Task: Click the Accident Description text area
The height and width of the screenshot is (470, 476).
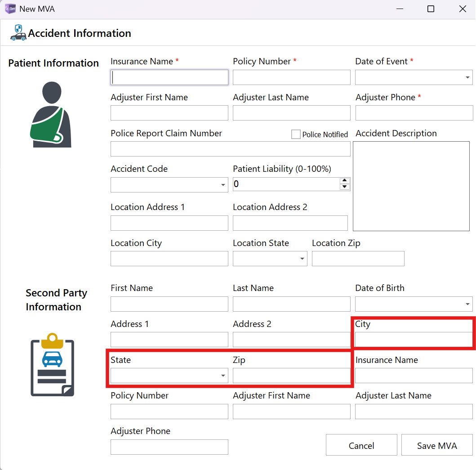Action: click(411, 186)
